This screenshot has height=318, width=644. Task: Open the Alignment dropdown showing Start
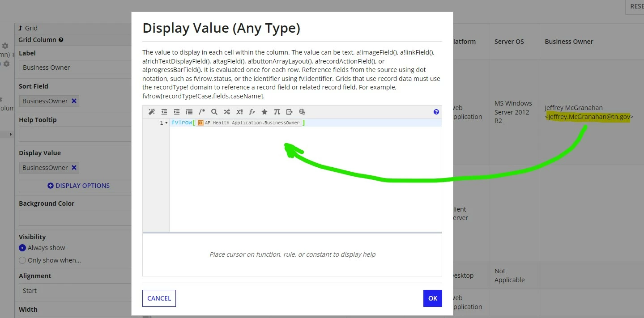pos(75,291)
